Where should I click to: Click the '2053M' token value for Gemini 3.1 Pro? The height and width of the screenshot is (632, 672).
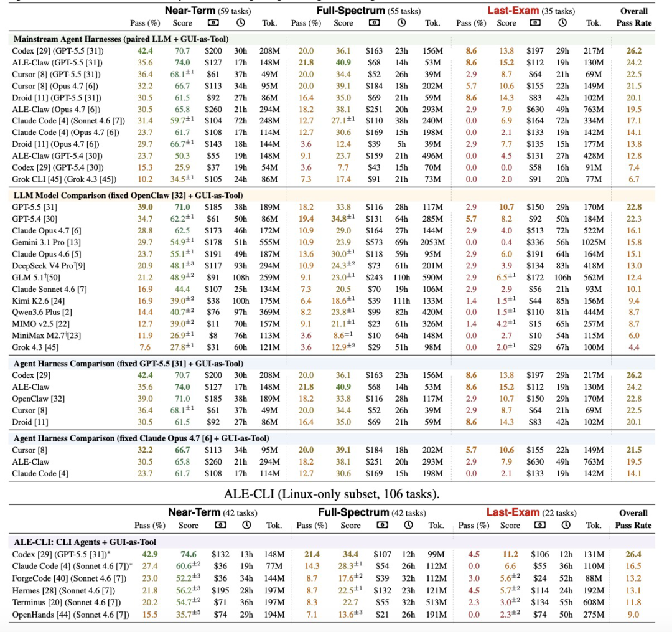click(432, 242)
